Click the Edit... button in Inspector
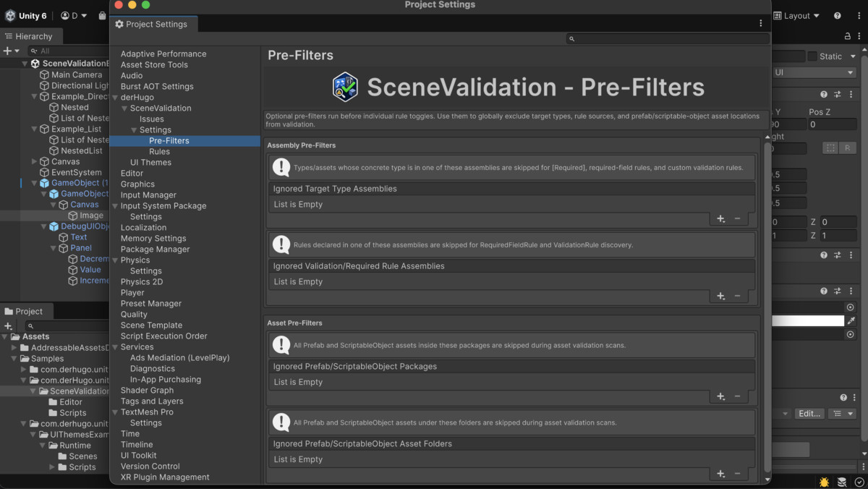Screen dimensions: 868x489 click(x=809, y=414)
